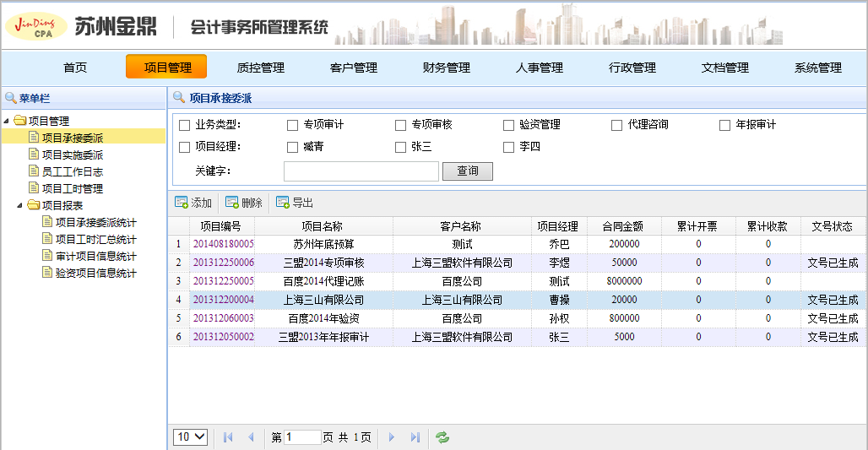Sort by the 项目经理 column header
This screenshot has height=450, width=868.
point(558,225)
